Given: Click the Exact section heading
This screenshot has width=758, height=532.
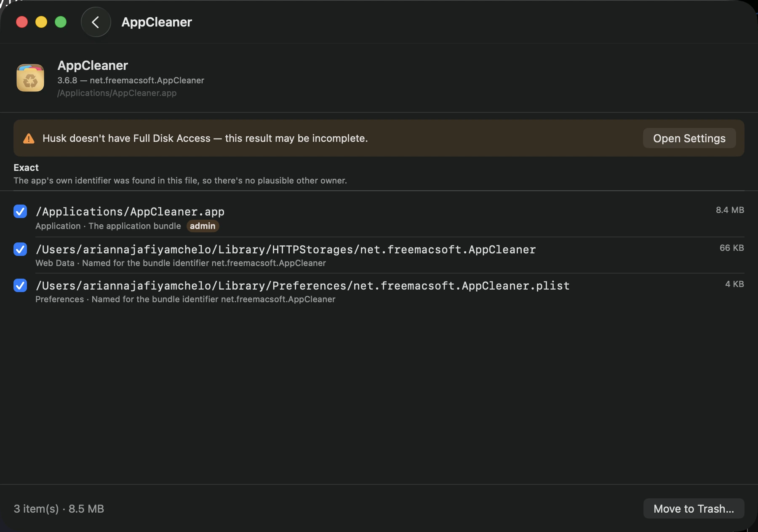Looking at the screenshot, I should (x=26, y=168).
